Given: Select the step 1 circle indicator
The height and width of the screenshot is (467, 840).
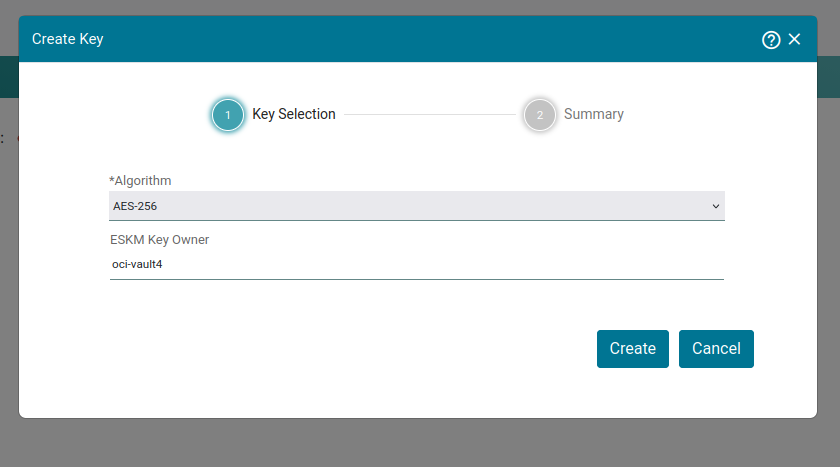Looking at the screenshot, I should click(228, 115).
